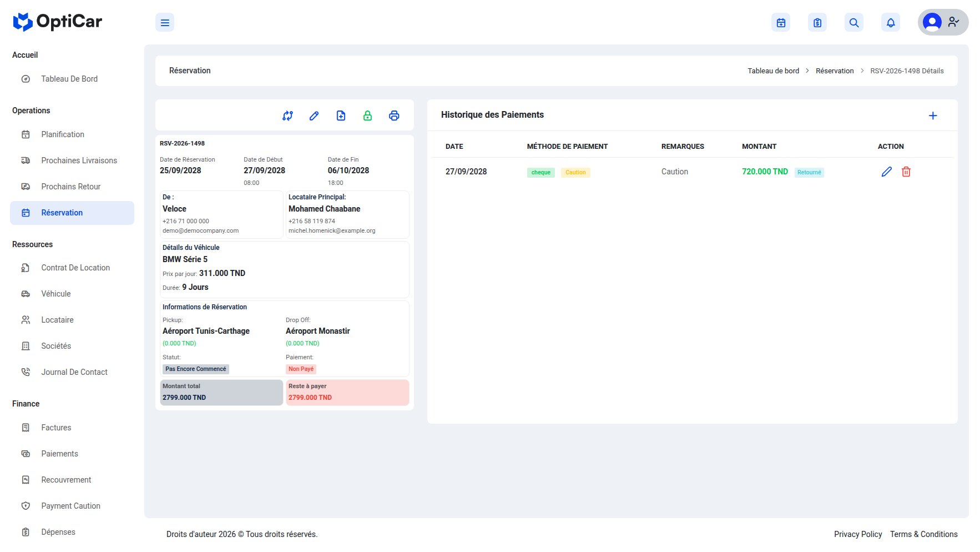Open Paiements in the sidebar
The width and height of the screenshot is (980, 552).
point(72,454)
